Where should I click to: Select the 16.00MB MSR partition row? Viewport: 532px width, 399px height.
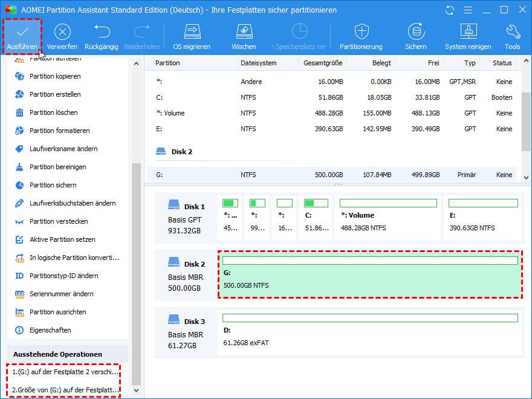click(332, 82)
